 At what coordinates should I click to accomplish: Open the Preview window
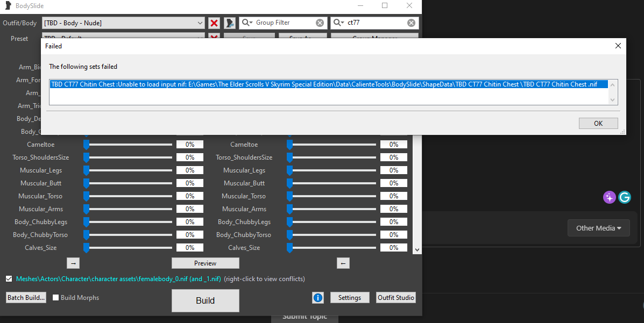point(206,263)
